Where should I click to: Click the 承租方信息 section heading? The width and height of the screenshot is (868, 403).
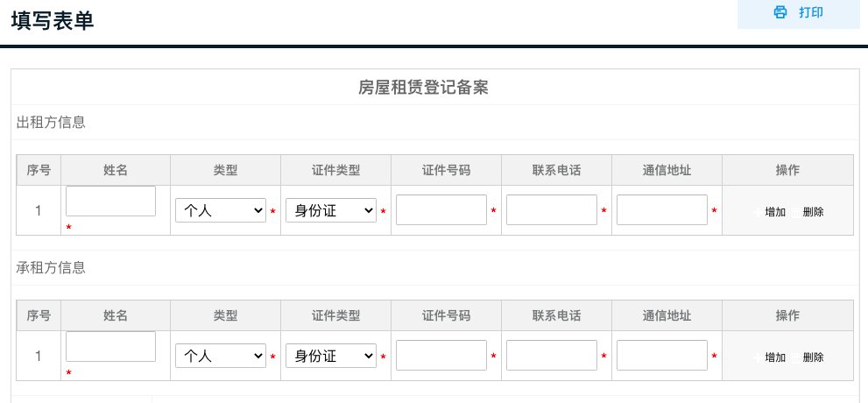point(51,268)
